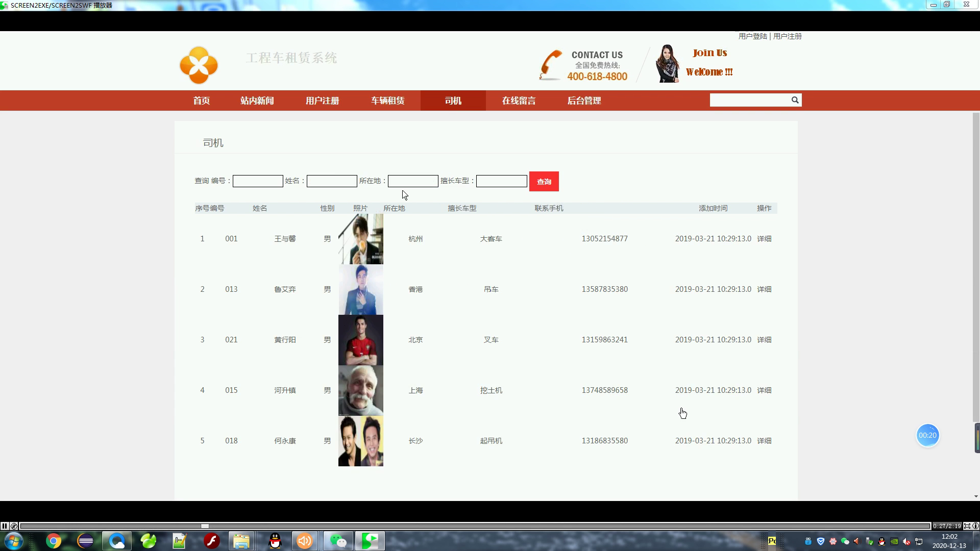The width and height of the screenshot is (980, 551).
Task: Open the Windows Start button
Action: click(13, 541)
